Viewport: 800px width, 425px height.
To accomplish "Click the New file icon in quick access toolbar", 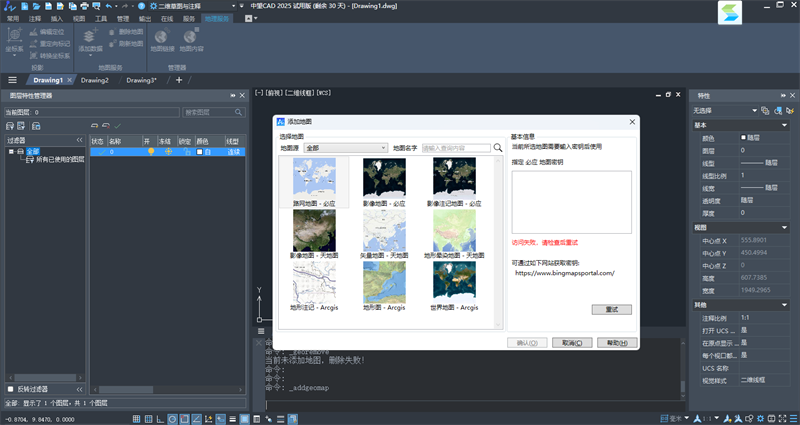I will point(24,6).
